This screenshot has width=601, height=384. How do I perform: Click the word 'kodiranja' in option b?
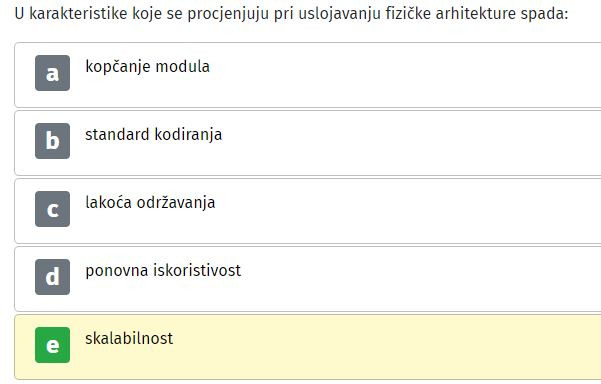coord(188,135)
